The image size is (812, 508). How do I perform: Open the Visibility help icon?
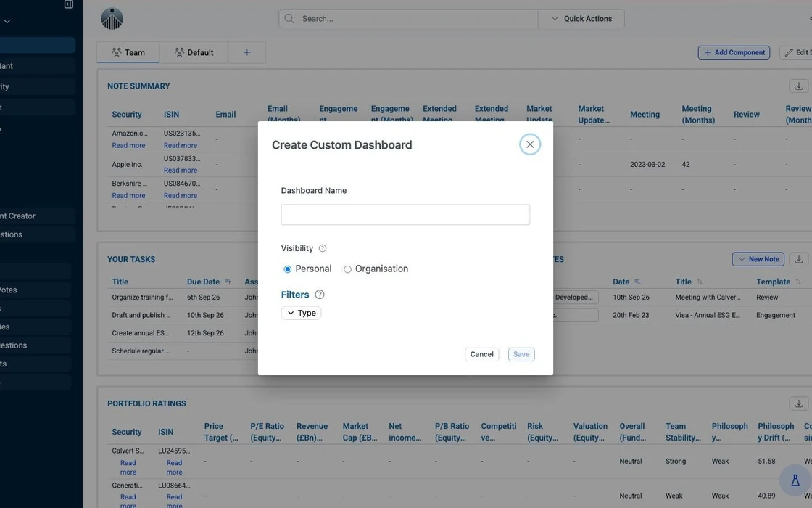[x=323, y=248]
